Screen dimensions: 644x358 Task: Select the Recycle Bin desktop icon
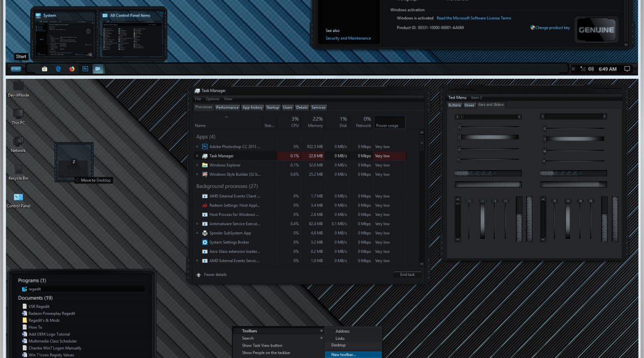[x=18, y=172]
